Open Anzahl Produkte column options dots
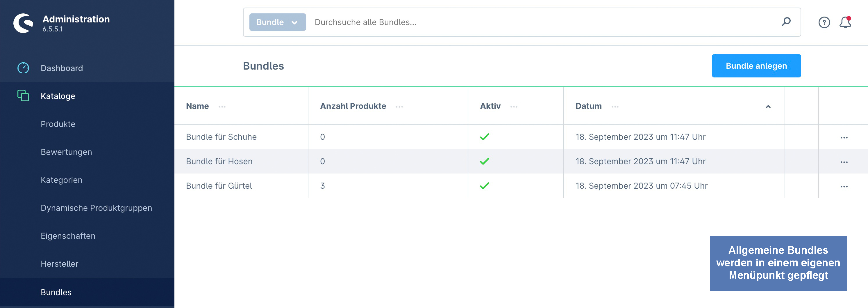Screen dimensions: 868x308 [399, 107]
